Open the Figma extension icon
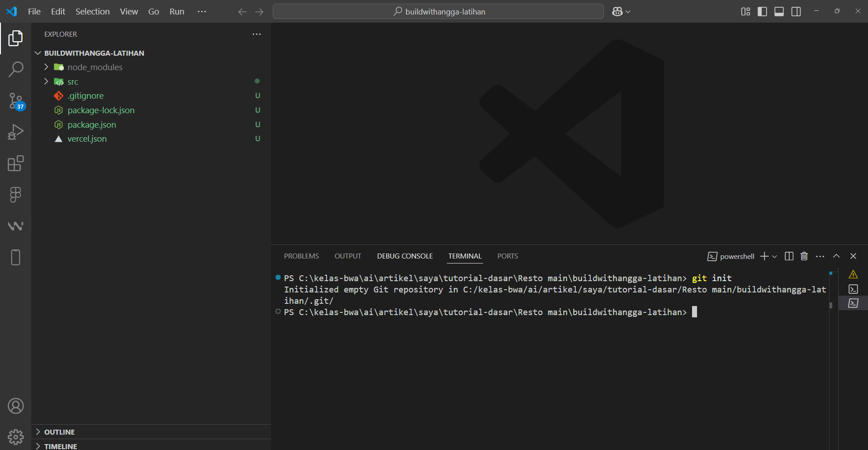The height and width of the screenshot is (450, 868). 15,195
